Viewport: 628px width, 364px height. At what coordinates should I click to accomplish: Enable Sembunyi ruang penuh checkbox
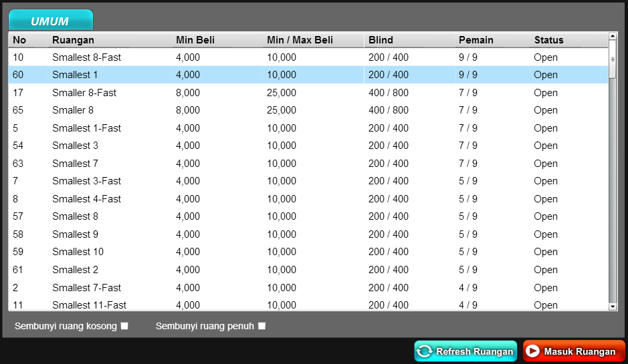click(x=262, y=326)
